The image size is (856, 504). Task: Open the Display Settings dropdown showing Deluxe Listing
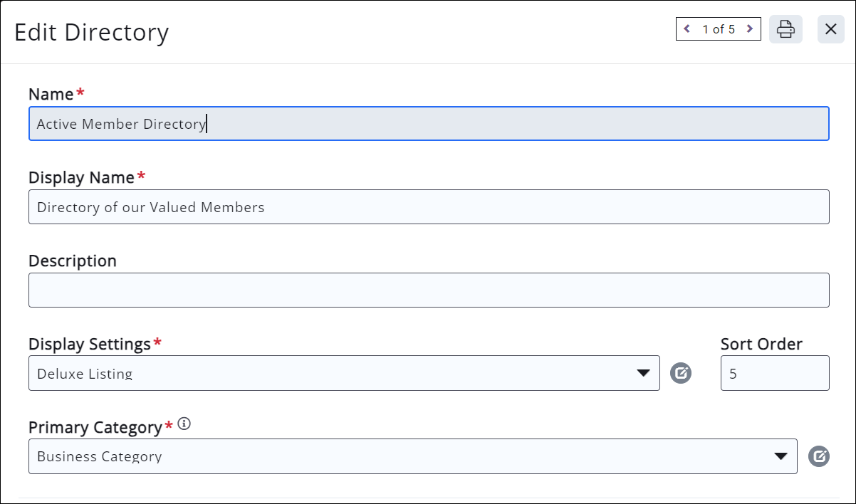(x=344, y=373)
